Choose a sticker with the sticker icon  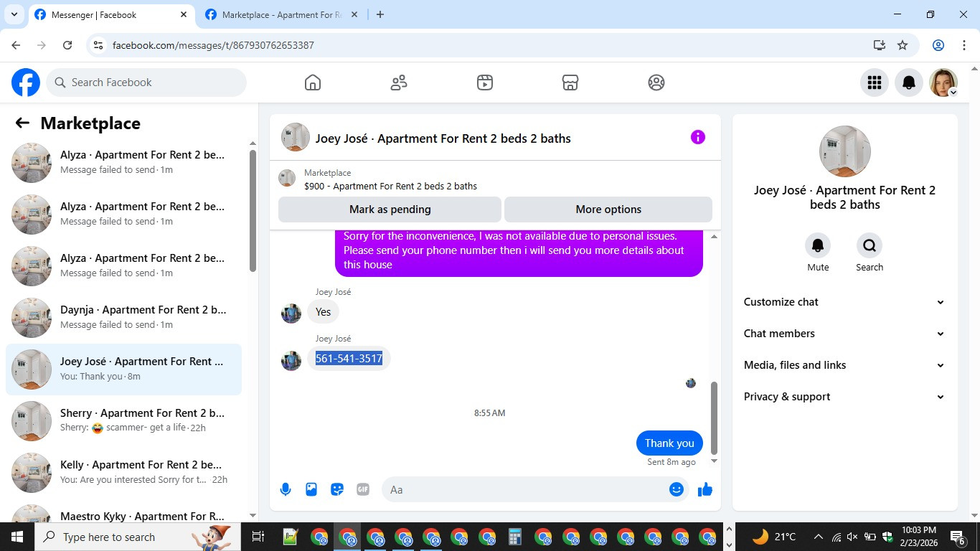[337, 489]
